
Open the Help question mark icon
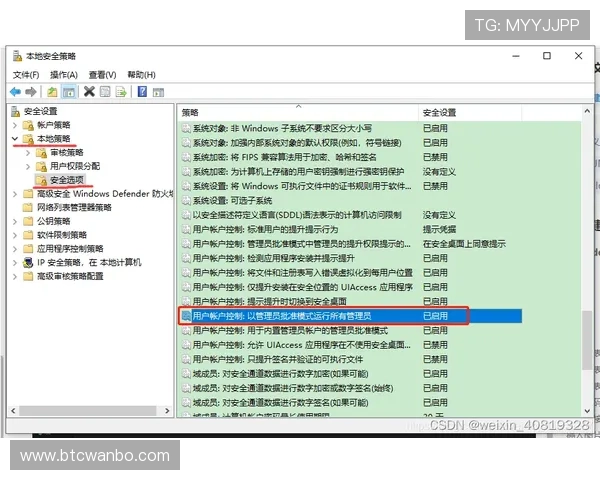coord(142,91)
